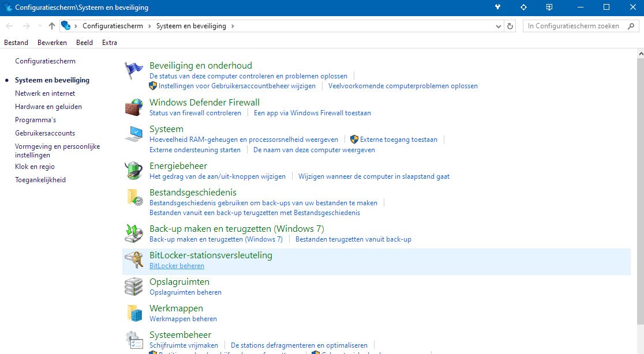Click the search magnifier icon
This screenshot has height=354, width=644.
coord(631,26)
